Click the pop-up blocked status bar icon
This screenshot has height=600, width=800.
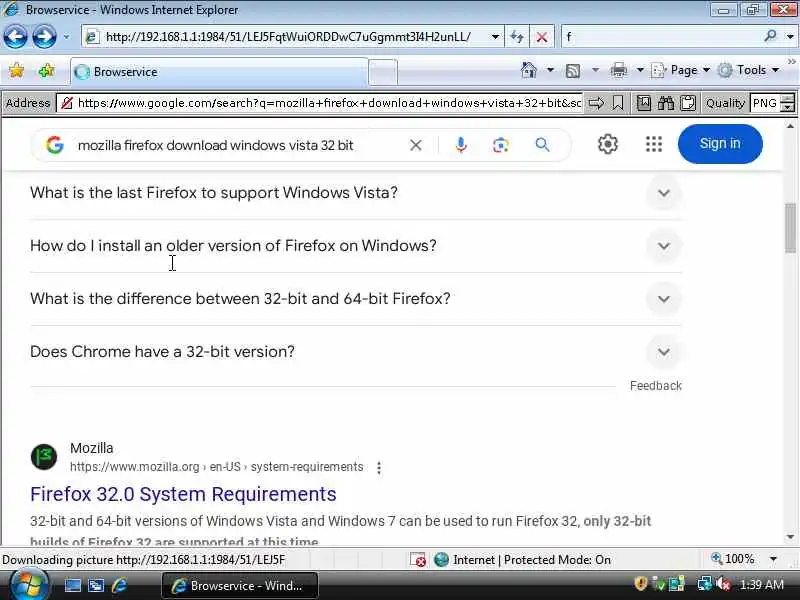[418, 560]
